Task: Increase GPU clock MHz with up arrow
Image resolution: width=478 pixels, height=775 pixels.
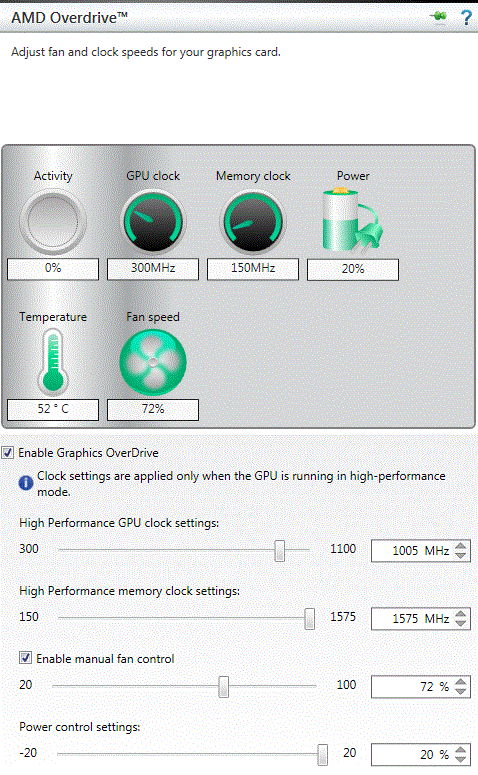Action: 461,546
